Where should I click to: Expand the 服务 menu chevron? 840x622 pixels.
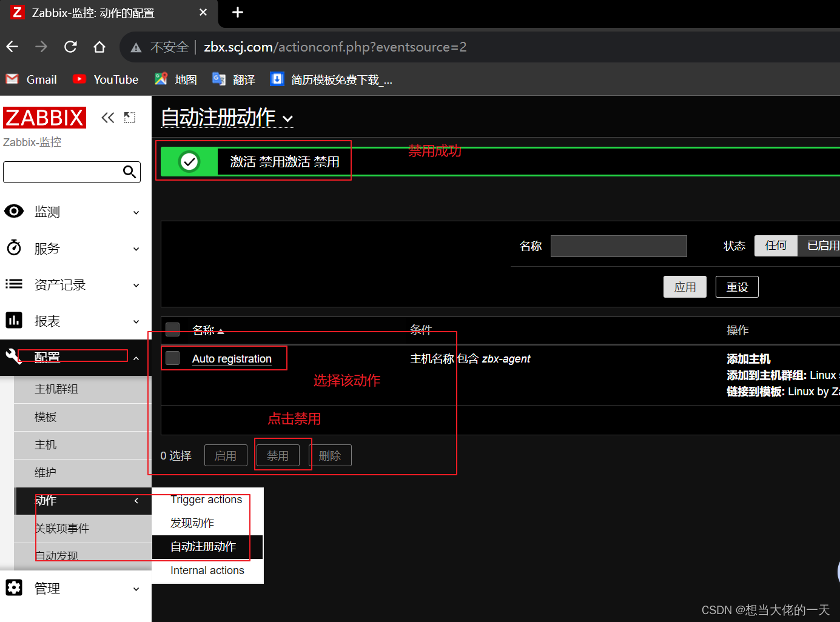point(136,249)
